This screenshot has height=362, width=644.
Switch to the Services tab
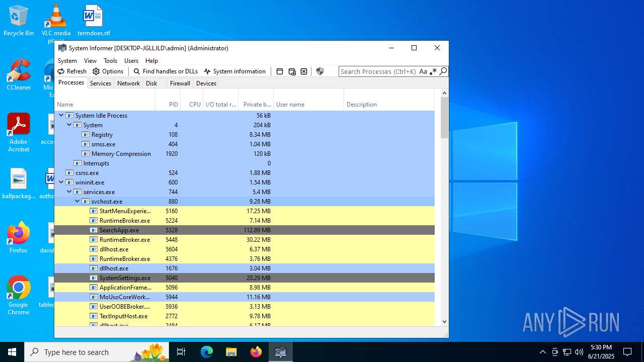tap(101, 83)
